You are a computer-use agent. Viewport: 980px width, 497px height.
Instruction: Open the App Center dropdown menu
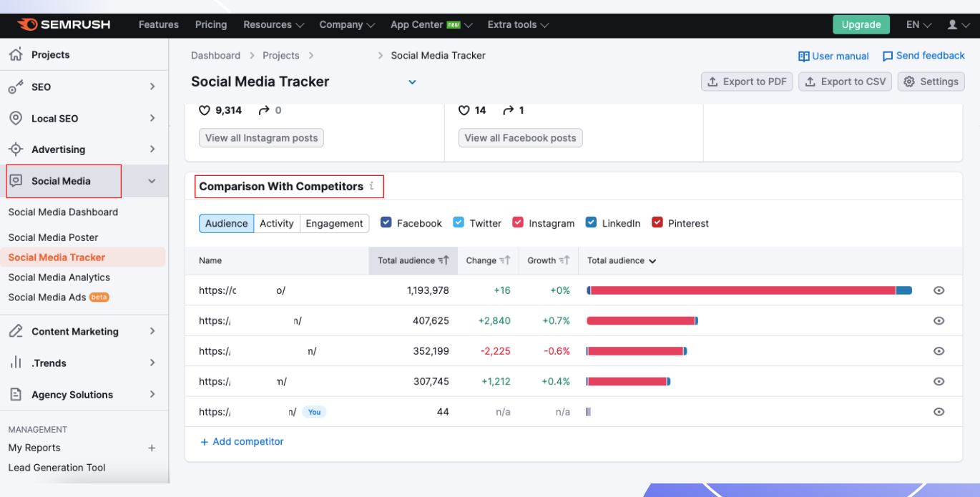tap(431, 24)
